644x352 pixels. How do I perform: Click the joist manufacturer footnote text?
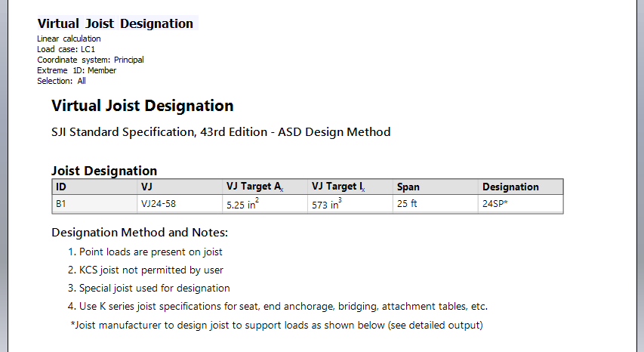click(276, 325)
